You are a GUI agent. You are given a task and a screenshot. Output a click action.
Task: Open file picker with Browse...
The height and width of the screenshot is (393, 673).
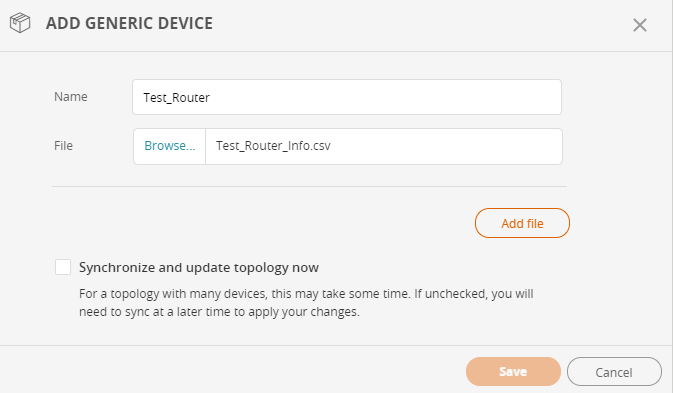(x=170, y=146)
